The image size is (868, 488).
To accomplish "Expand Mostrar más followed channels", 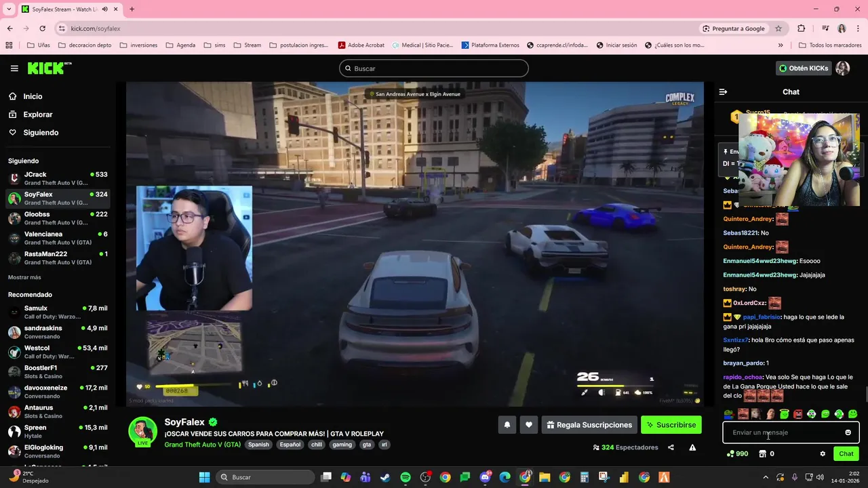I will tap(24, 277).
